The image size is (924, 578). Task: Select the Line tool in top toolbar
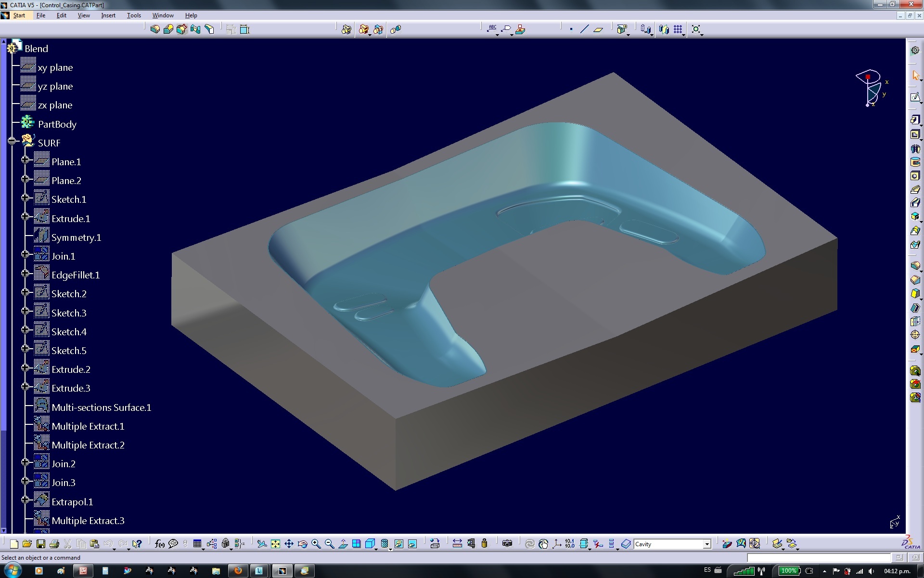coord(584,29)
